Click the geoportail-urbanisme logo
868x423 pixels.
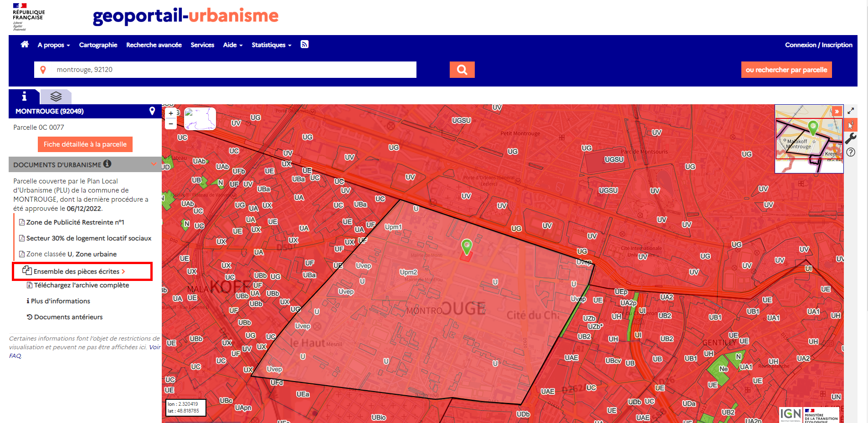[185, 16]
